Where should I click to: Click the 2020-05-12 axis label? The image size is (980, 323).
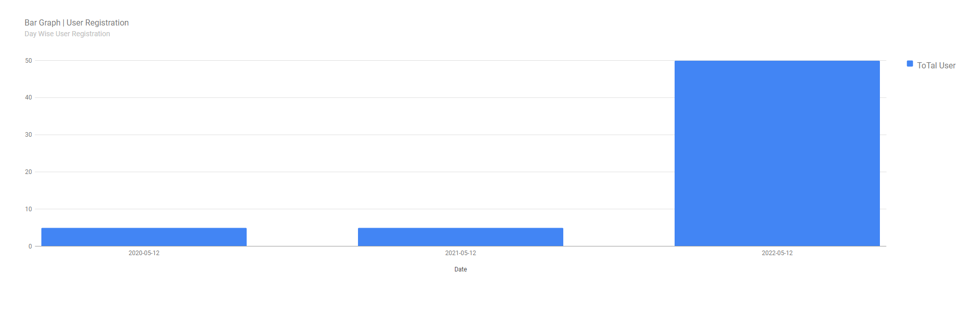tap(144, 253)
